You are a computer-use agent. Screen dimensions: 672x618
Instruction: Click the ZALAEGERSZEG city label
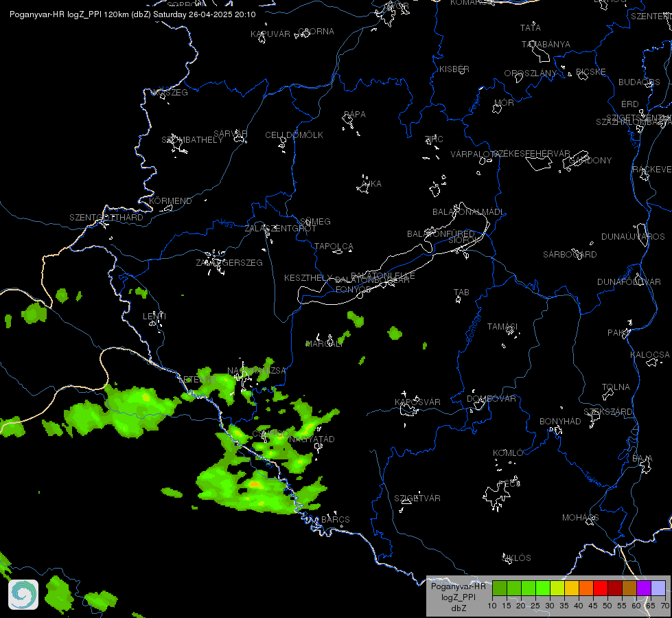coord(229,262)
